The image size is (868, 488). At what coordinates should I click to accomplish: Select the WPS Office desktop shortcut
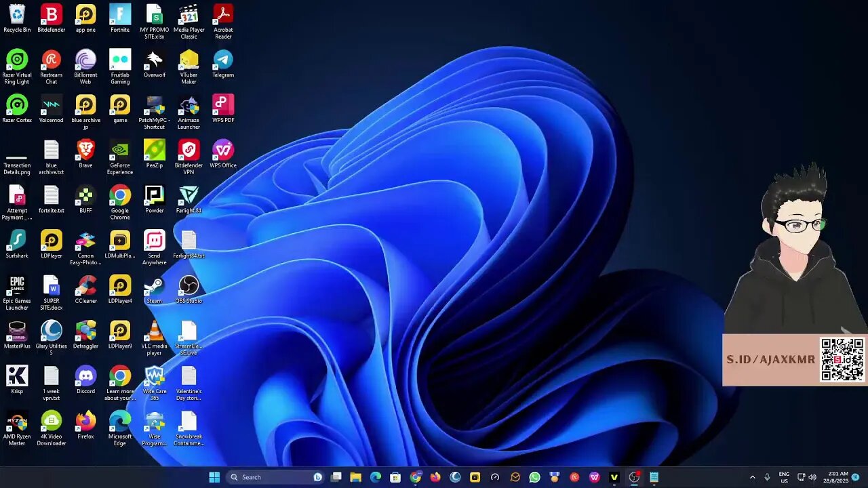(x=223, y=154)
